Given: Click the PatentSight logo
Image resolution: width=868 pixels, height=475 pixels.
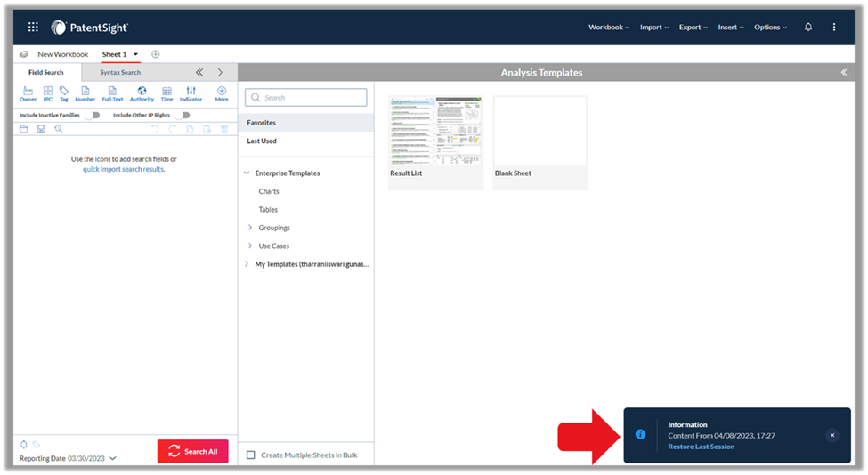Looking at the screenshot, I should point(89,27).
